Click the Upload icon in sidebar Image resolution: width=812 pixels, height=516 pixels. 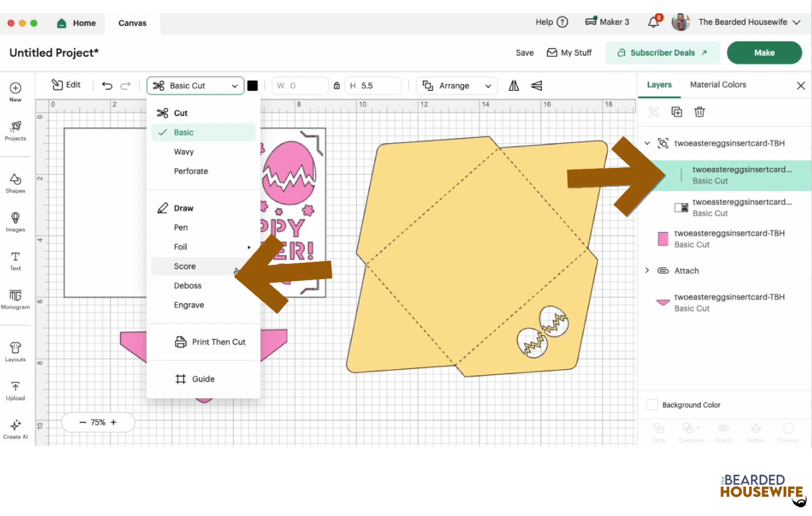tap(15, 390)
